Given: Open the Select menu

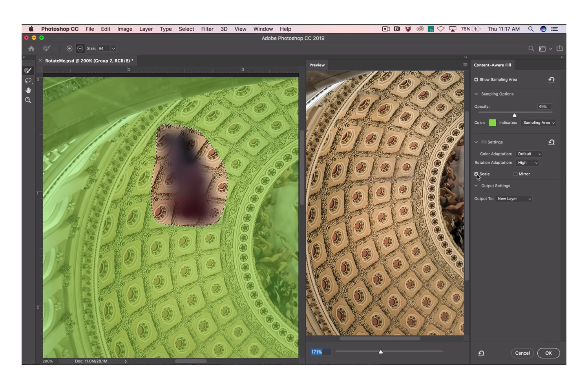Looking at the screenshot, I should [x=186, y=29].
